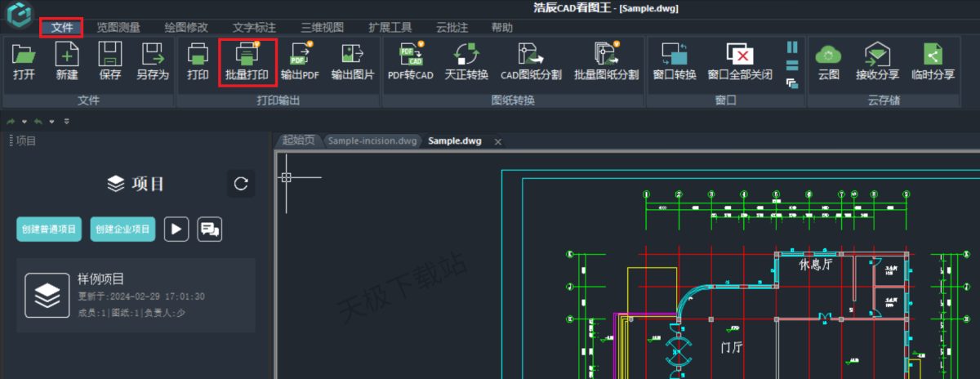Switch to the 览图测量 tab
This screenshot has width=980, height=379.
(118, 27)
